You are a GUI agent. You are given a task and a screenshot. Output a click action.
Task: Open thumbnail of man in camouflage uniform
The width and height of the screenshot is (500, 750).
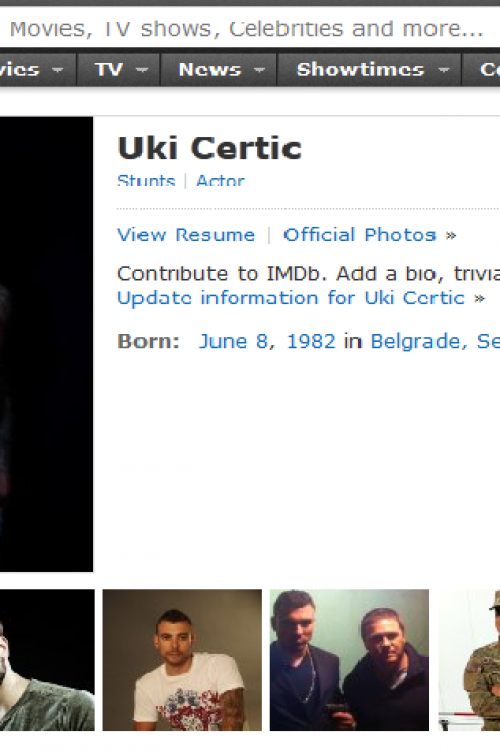469,660
